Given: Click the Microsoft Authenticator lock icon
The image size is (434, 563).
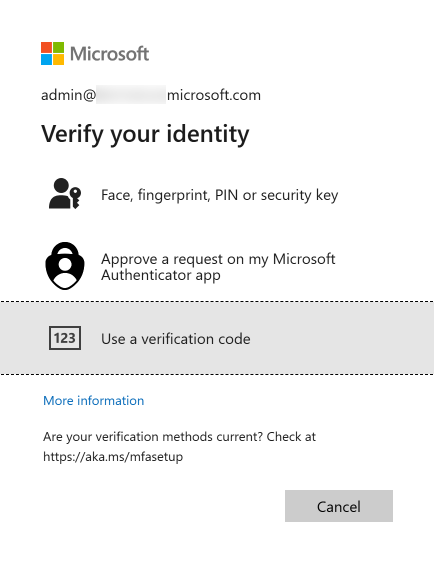Looking at the screenshot, I should click(65, 266).
